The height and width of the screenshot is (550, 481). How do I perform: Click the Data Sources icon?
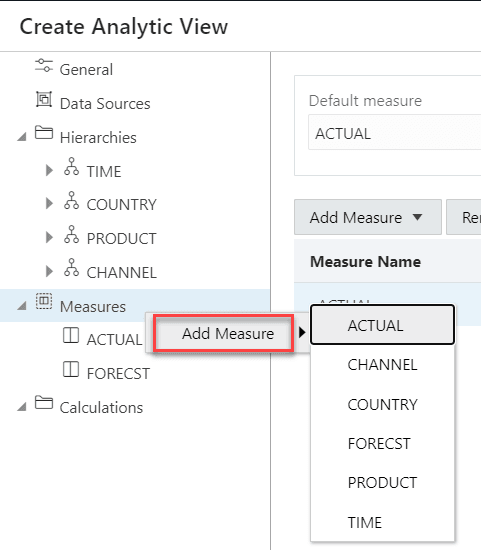coord(44,100)
